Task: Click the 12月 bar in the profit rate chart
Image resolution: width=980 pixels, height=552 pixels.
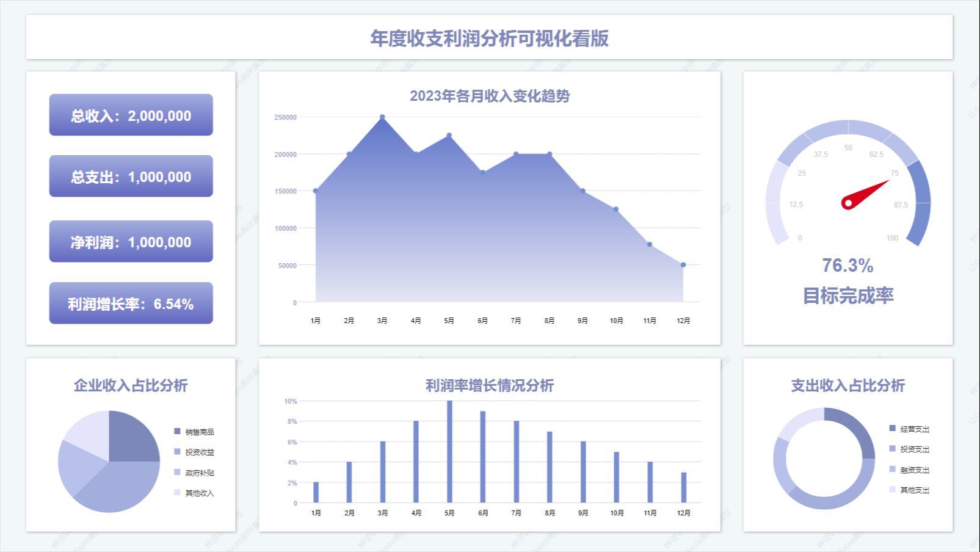Action: pos(684,488)
